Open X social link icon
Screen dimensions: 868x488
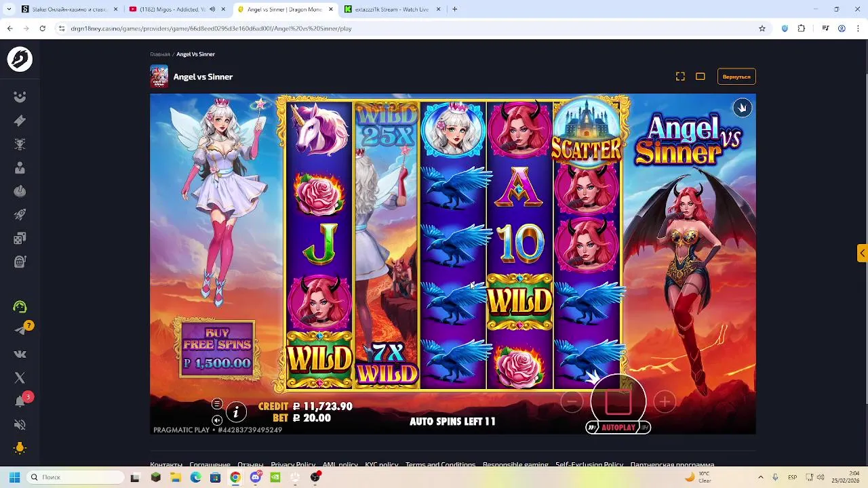[x=20, y=378]
